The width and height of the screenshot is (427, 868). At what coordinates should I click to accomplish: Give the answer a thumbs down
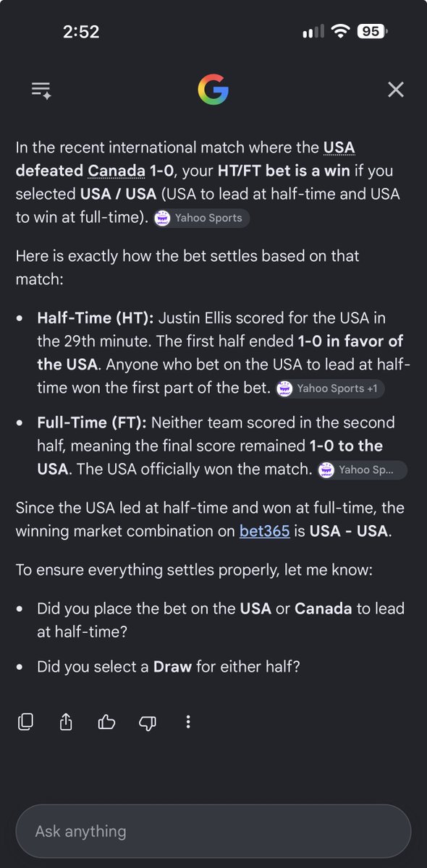(147, 721)
